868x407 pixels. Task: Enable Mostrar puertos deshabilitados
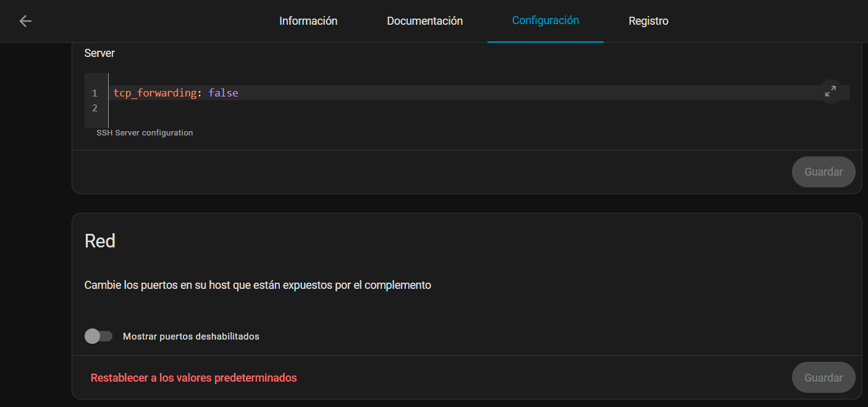point(99,336)
